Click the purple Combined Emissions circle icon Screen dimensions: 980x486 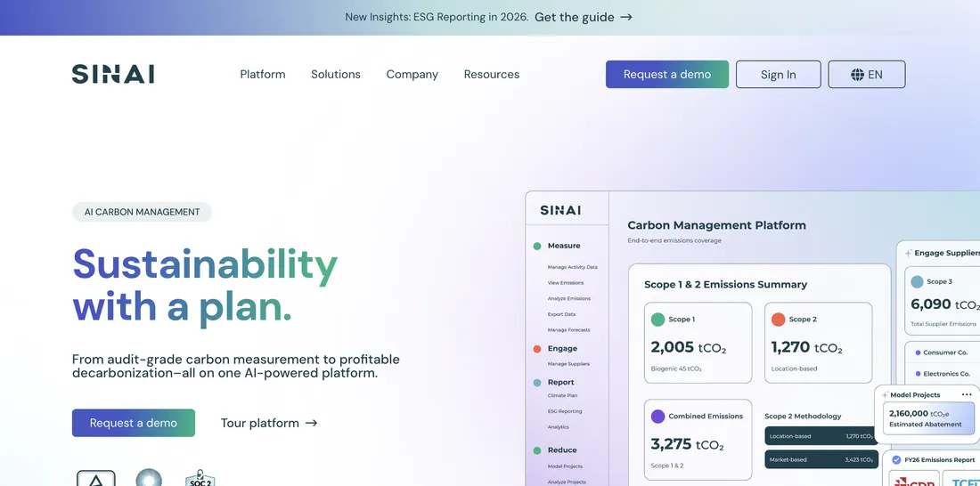657,417
